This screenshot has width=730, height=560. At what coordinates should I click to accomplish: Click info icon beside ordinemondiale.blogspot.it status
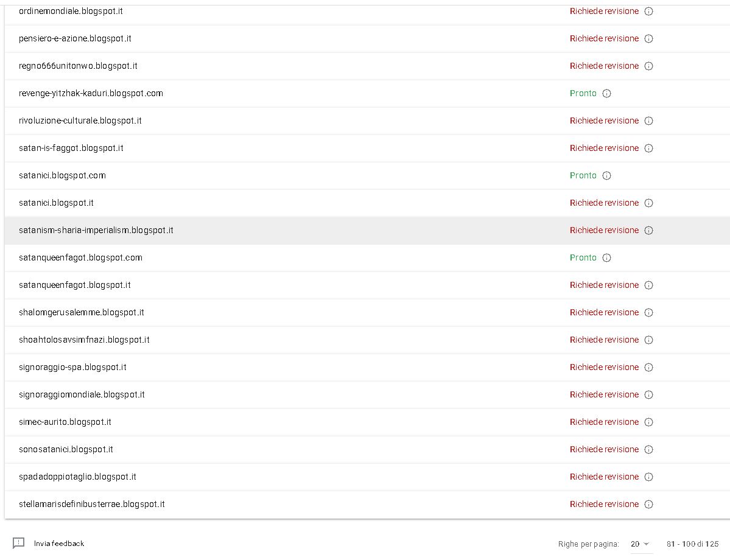[648, 11]
